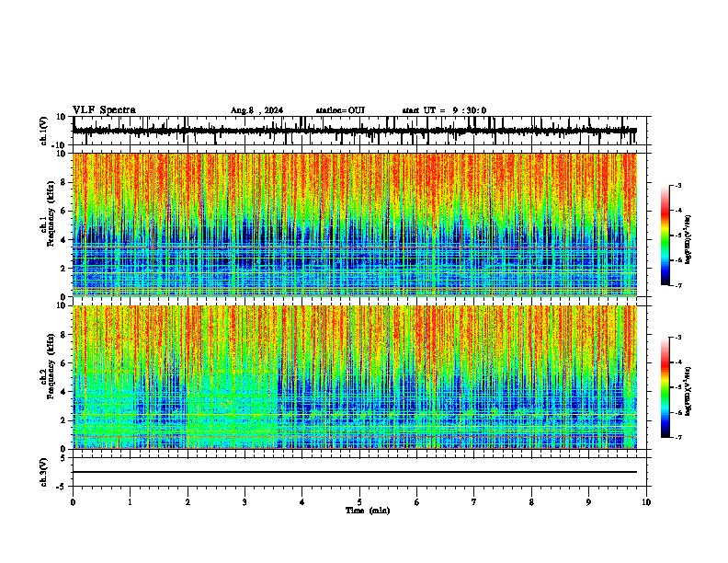Click the time-axis tick label "3" minutes
Viewport: 728px width, 563px height.
[x=245, y=502]
